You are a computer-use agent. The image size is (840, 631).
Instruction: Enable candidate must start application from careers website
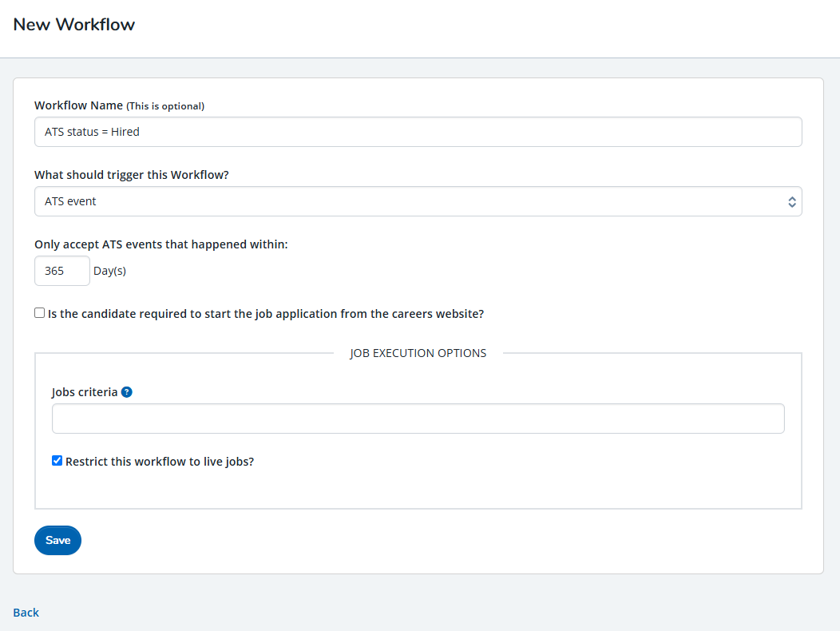pos(39,312)
